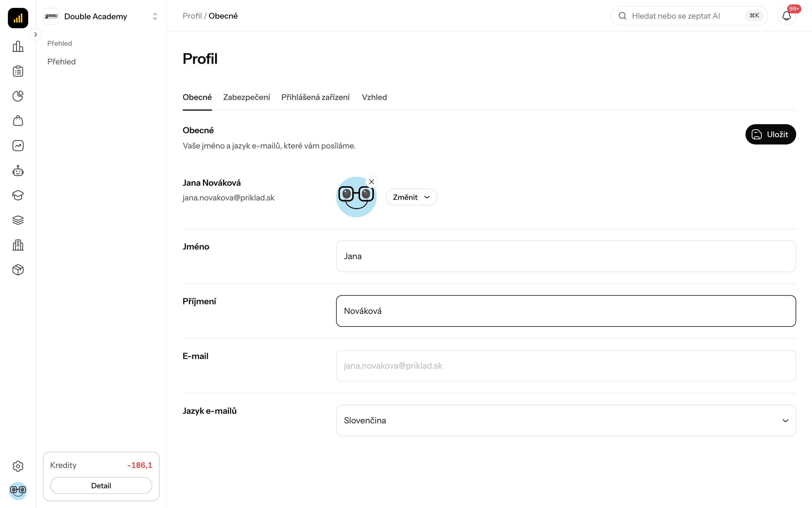The image size is (812, 508).
Task: Open the robot AI sidebar icon
Action: pyautogui.click(x=18, y=171)
